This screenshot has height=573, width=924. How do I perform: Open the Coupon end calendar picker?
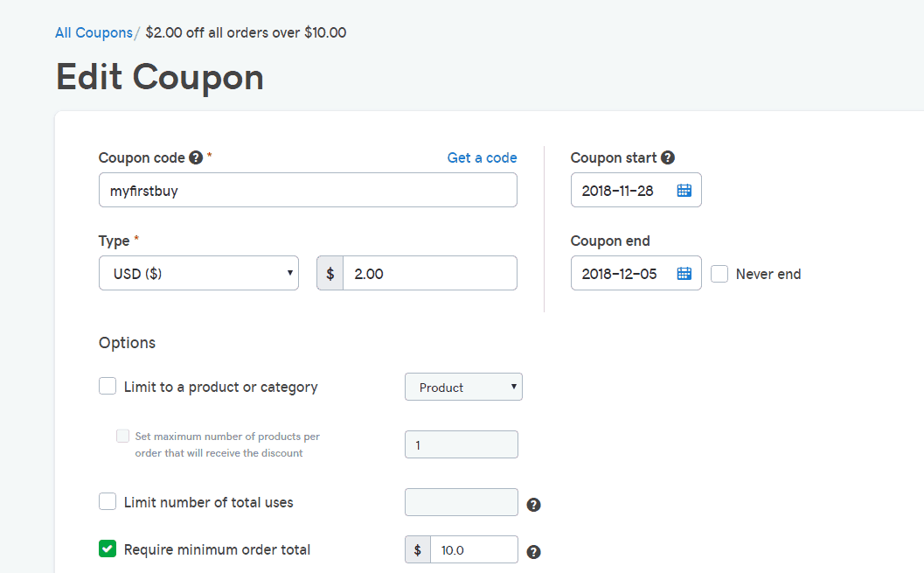click(684, 274)
